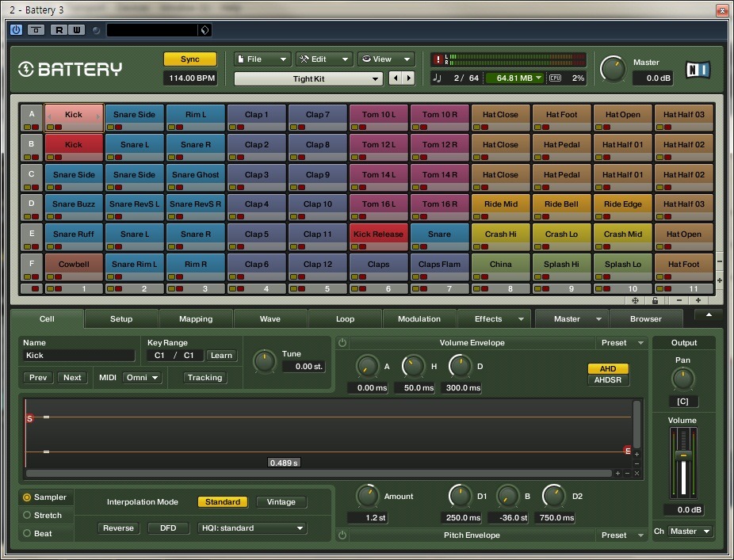The image size is (734, 560).
Task: Open the Ch Master output dropdown
Action: pyautogui.click(x=690, y=531)
